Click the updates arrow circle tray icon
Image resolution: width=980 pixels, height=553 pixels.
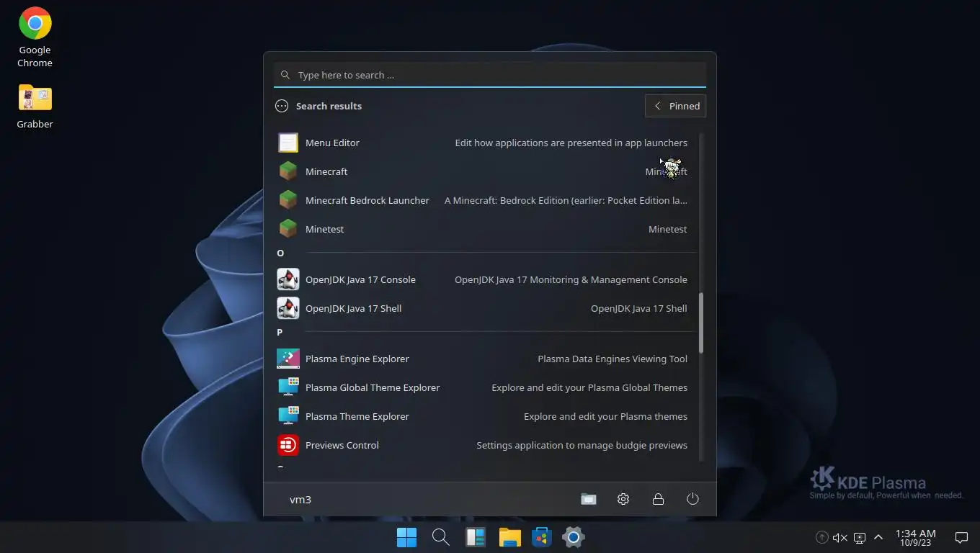[x=821, y=537]
